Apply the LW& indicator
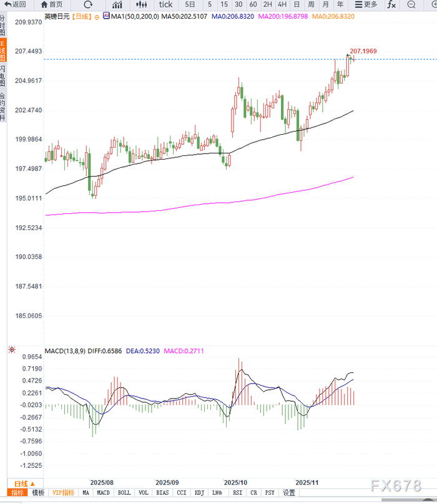This screenshot has width=437, height=504. (x=217, y=492)
